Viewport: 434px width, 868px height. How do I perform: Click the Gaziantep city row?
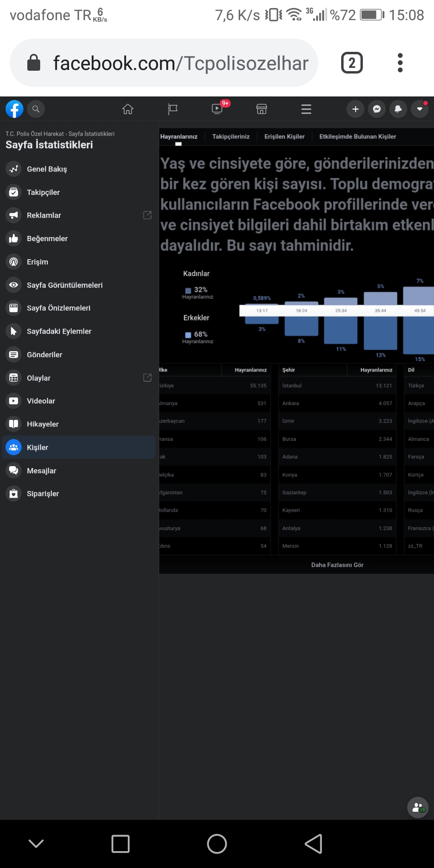(338, 493)
